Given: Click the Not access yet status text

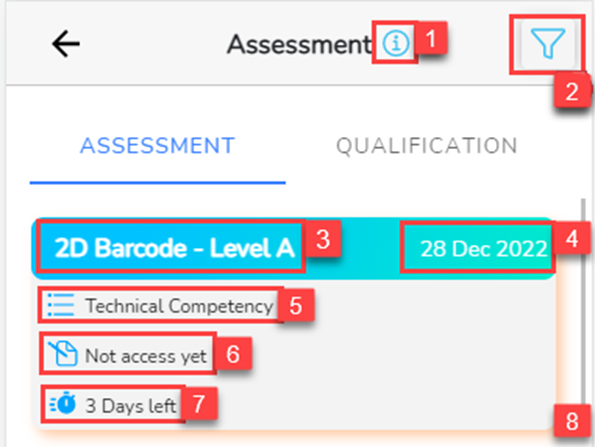Looking at the screenshot, I should [146, 356].
